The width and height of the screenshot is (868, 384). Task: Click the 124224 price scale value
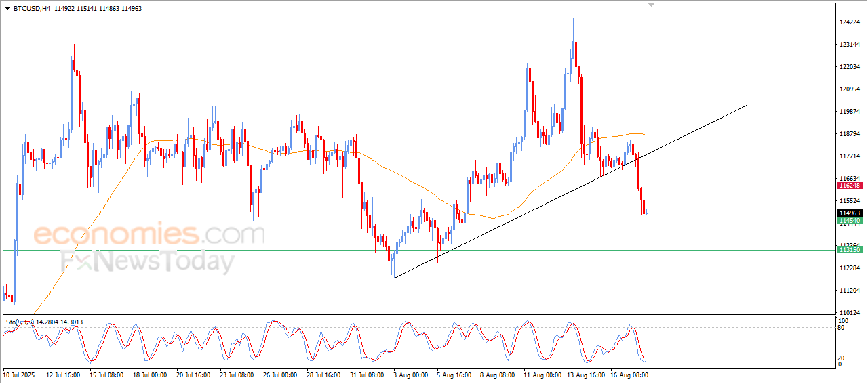point(850,22)
